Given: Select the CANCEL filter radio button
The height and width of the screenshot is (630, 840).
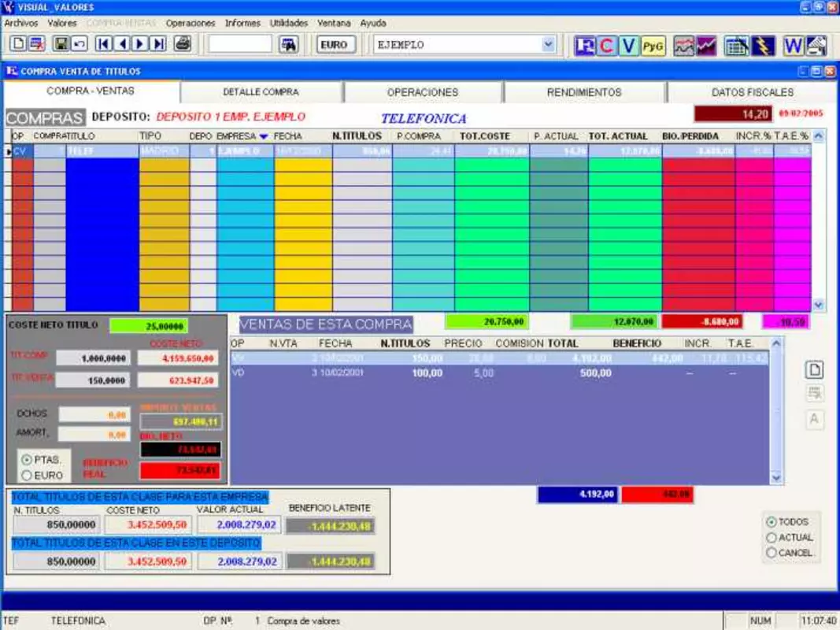Looking at the screenshot, I should 772,552.
